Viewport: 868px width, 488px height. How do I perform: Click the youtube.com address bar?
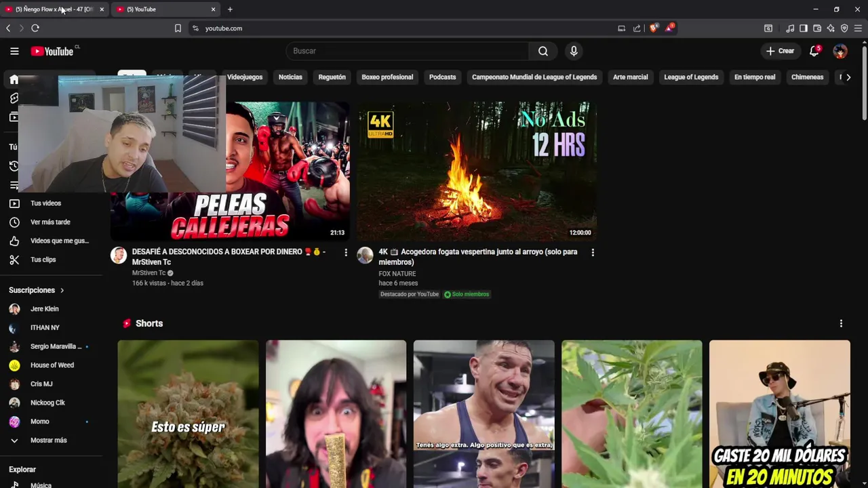pyautogui.click(x=400, y=28)
